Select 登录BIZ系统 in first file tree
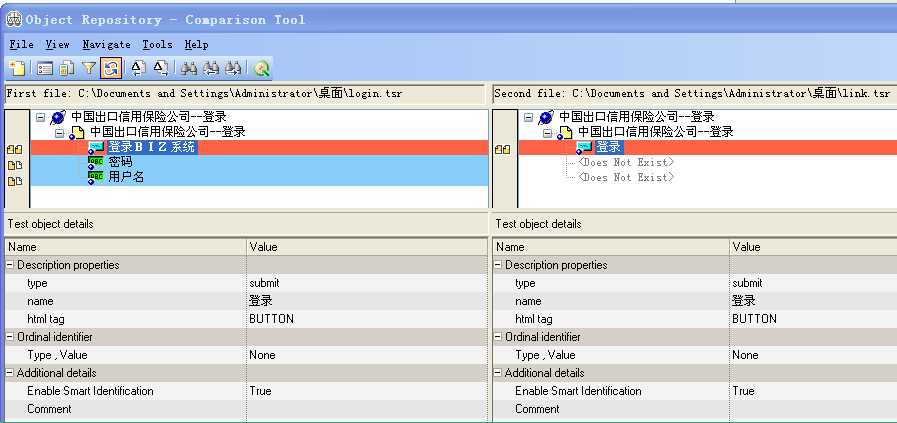Image resolution: width=897 pixels, height=423 pixels. click(x=152, y=147)
